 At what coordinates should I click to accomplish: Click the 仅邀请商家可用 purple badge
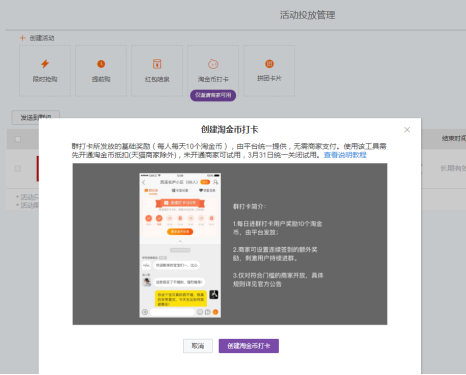[x=213, y=95]
